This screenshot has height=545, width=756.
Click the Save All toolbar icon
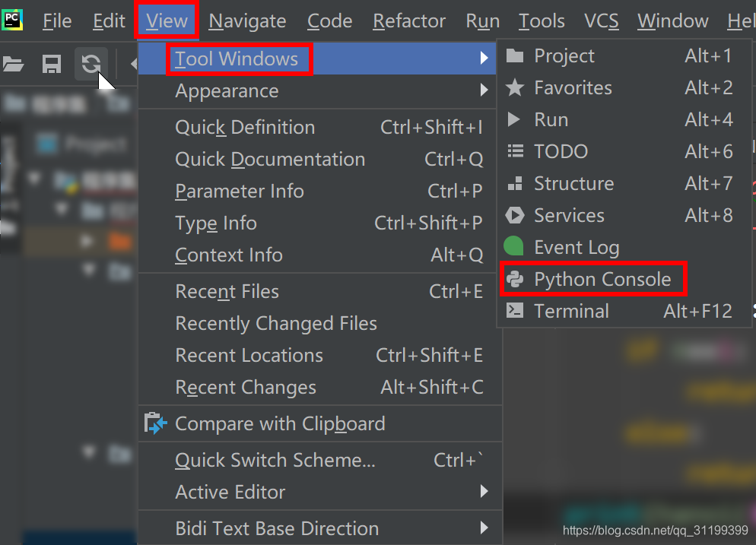click(51, 64)
